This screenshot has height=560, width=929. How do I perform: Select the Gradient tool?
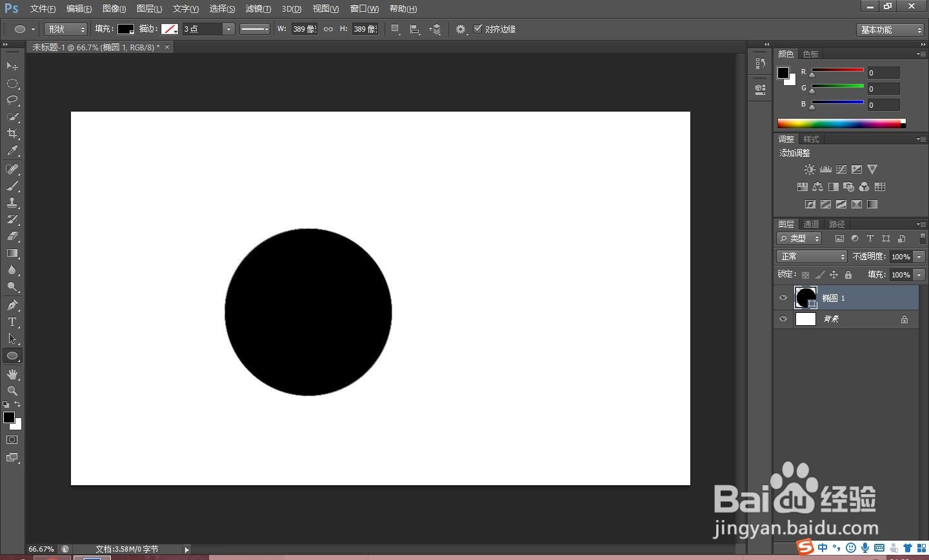click(x=12, y=253)
